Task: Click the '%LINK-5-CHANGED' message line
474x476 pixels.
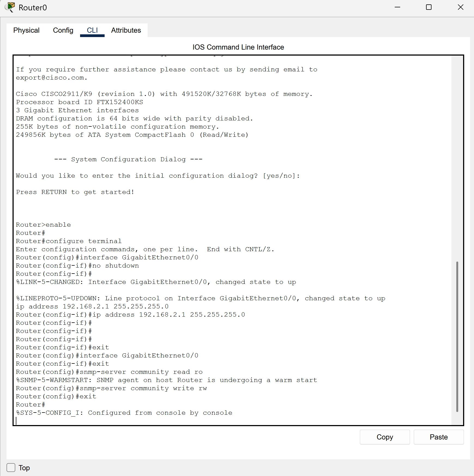Action: (156, 282)
